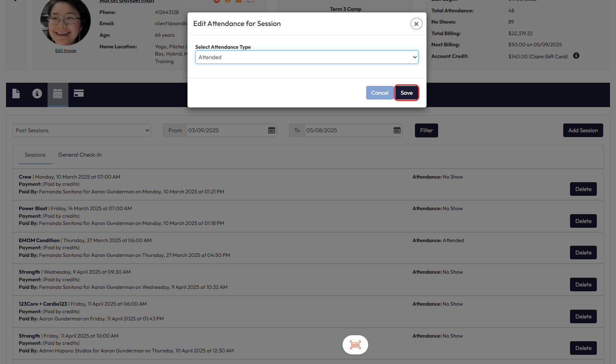The image size is (616, 364).
Task: Delete the EMOM Condition session
Action: (x=583, y=253)
